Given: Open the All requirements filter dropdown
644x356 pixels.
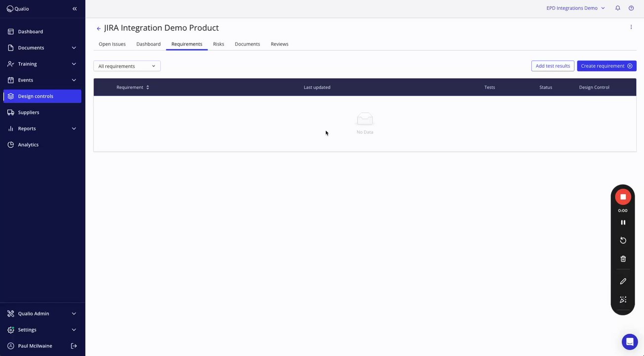Looking at the screenshot, I should pos(127,66).
